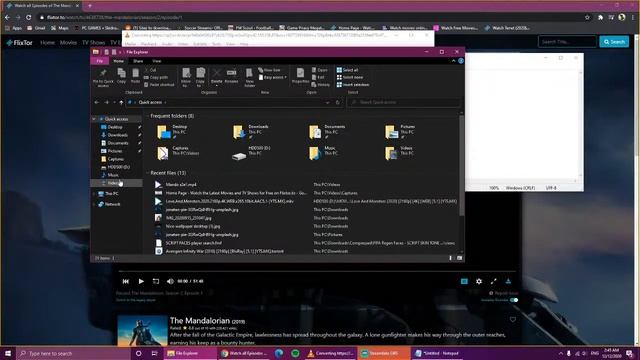Select the Pictures folder in Frequent folders
Image resolution: width=640 pixels, height=360 pixels.
click(x=400, y=132)
